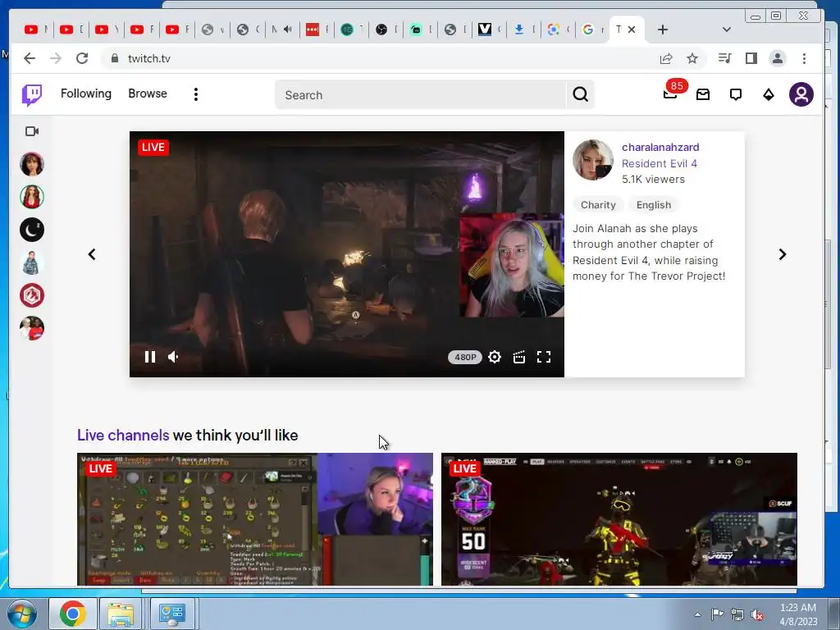This screenshot has width=840, height=630.
Task: Open the Chrome profile icon
Action: (778, 58)
